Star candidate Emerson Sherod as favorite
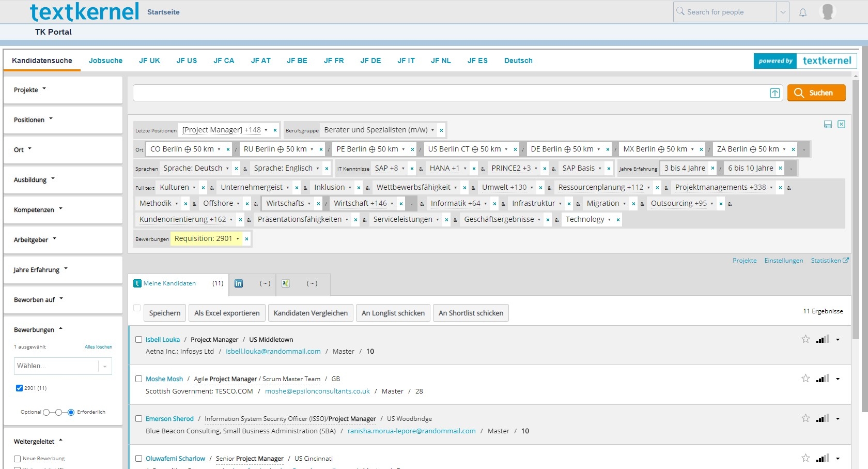This screenshot has height=469, width=868. pyautogui.click(x=805, y=418)
